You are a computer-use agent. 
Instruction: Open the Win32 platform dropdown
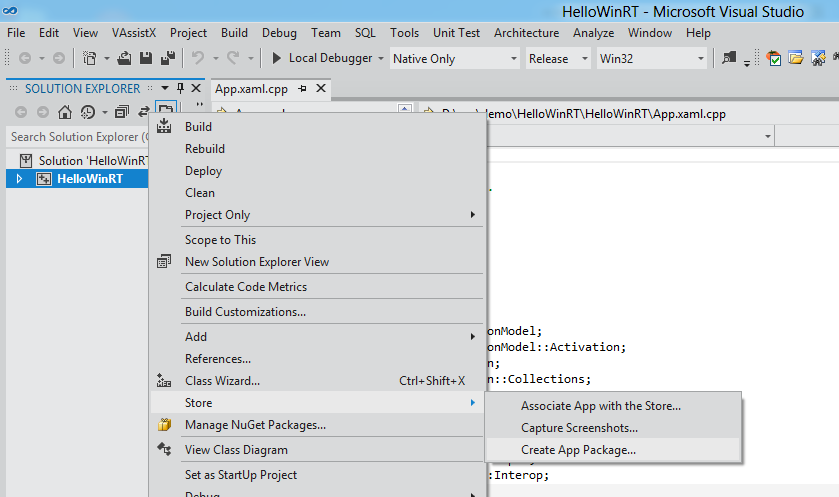tap(700, 58)
